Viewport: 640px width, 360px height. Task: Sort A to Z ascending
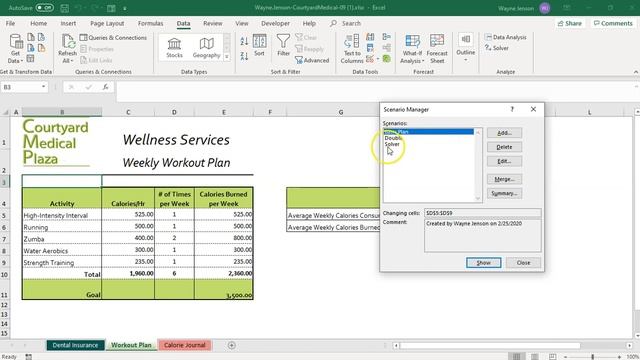tap(244, 41)
